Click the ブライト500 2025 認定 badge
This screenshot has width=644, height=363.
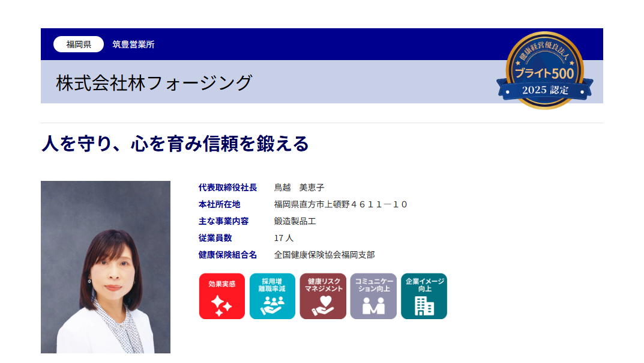point(544,71)
